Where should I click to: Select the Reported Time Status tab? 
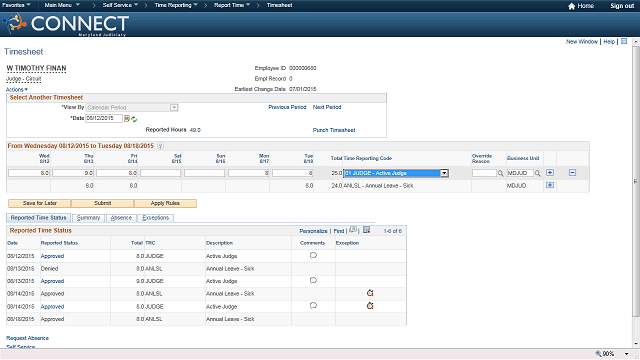point(38,218)
